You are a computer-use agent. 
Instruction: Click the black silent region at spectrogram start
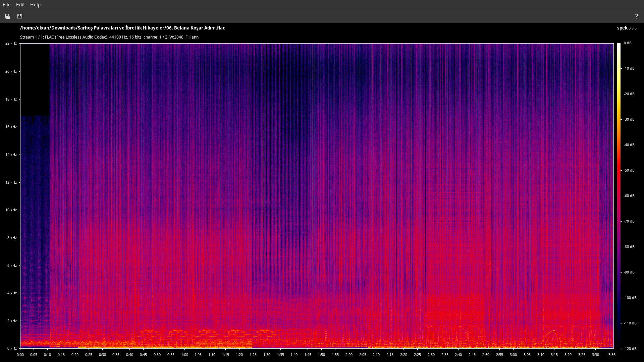pyautogui.click(x=35, y=79)
